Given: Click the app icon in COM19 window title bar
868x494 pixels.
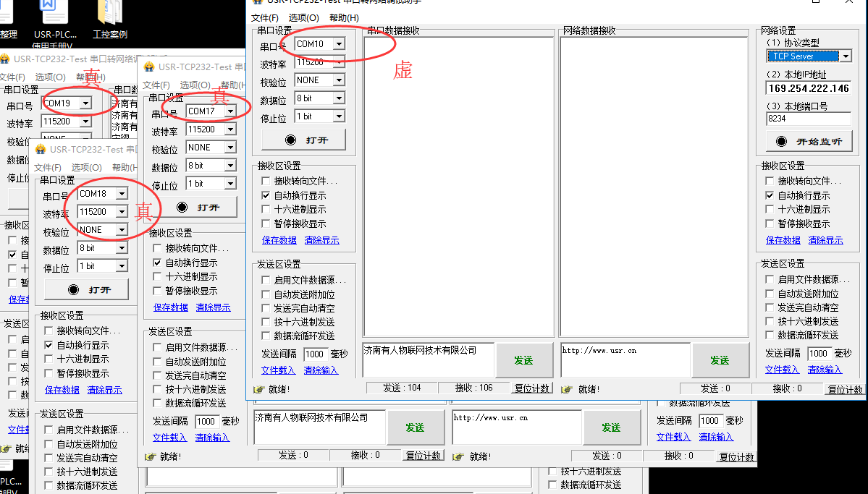Looking at the screenshot, I should [x=5, y=59].
